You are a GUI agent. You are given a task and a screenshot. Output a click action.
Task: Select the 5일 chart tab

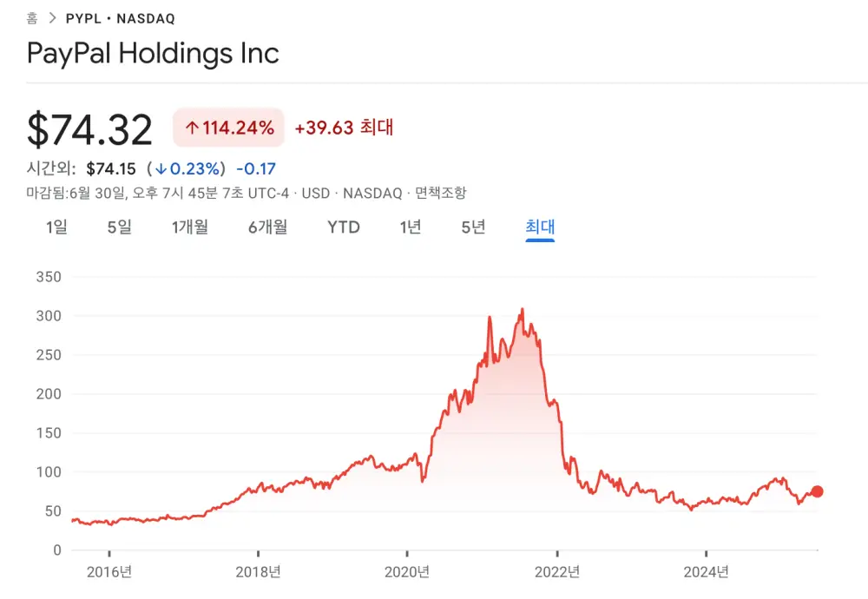pos(119,227)
